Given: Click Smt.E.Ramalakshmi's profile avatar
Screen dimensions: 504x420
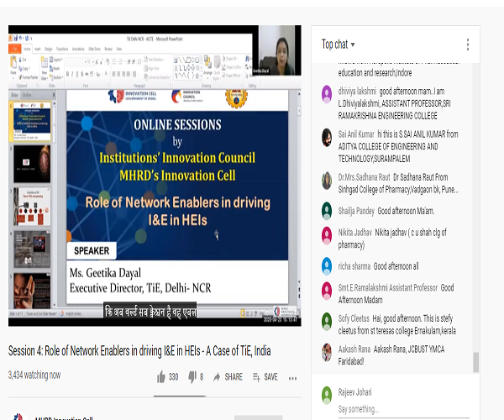Looking at the screenshot, I should 327,291.
